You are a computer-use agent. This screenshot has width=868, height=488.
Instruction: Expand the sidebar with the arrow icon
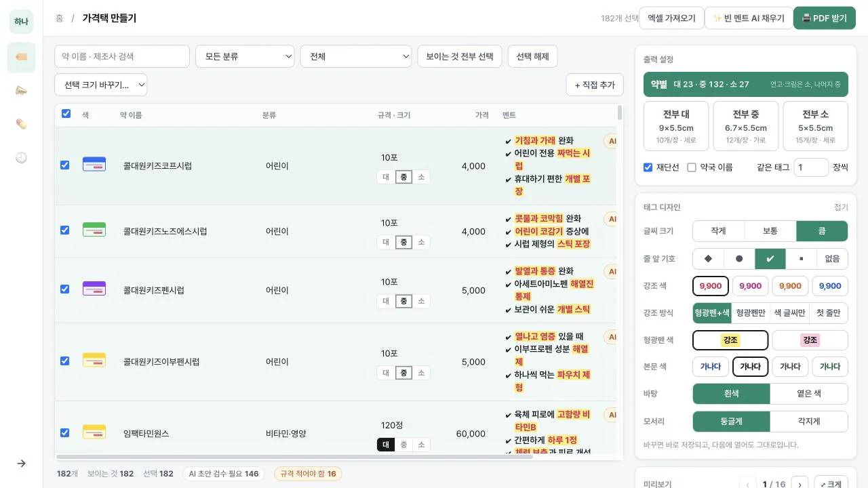21,464
